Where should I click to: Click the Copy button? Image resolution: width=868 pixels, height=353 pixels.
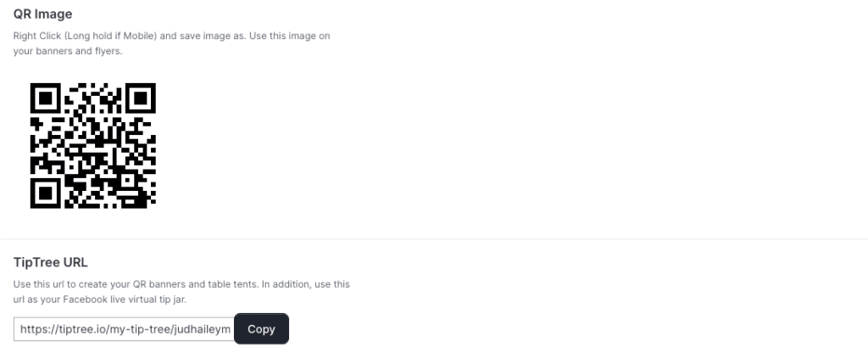click(x=261, y=328)
